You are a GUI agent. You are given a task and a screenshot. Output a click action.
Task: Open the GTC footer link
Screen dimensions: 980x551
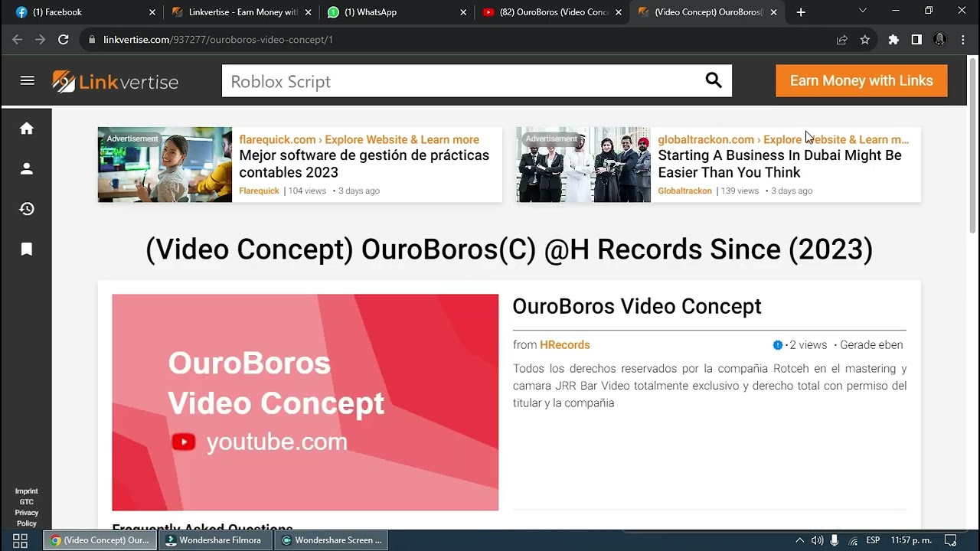coord(26,502)
